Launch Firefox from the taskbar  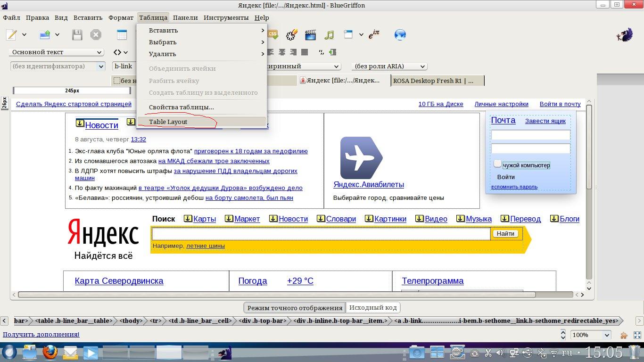50,352
